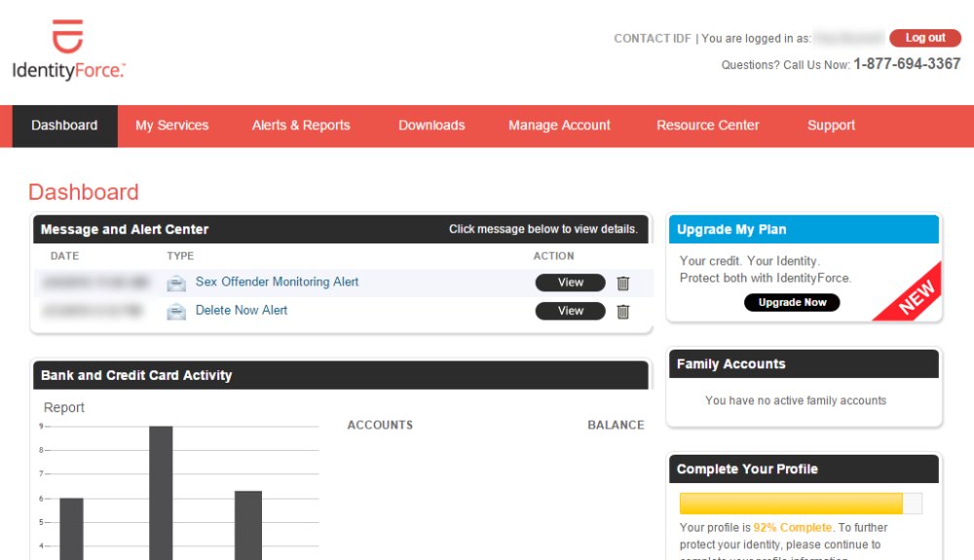Delete the Sex Offender Monitoring Alert with trash icon
The width and height of the screenshot is (974, 560).
tap(623, 283)
